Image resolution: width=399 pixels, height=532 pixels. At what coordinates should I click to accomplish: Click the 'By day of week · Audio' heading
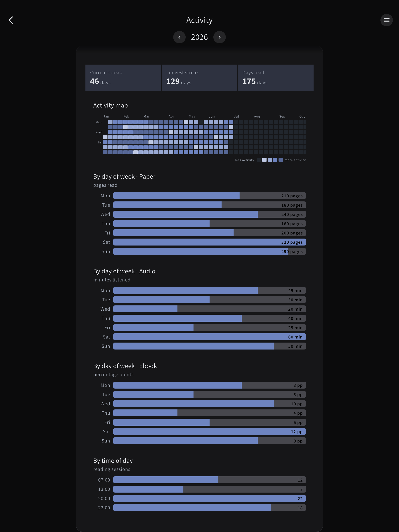click(124, 271)
